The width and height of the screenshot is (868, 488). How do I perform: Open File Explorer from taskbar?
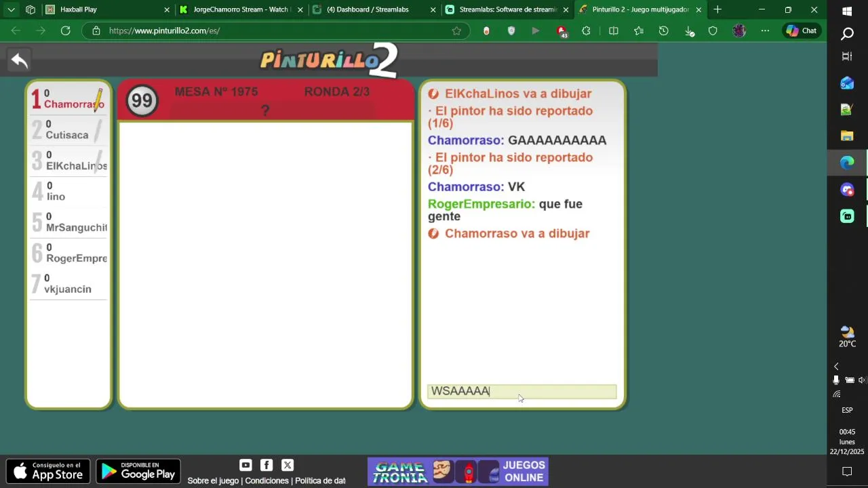[x=847, y=136]
